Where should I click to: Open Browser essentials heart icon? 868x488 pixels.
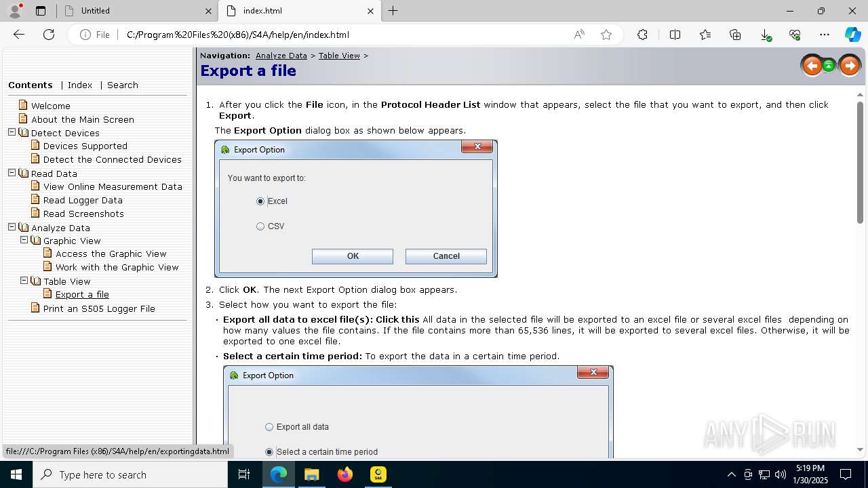[x=795, y=35]
